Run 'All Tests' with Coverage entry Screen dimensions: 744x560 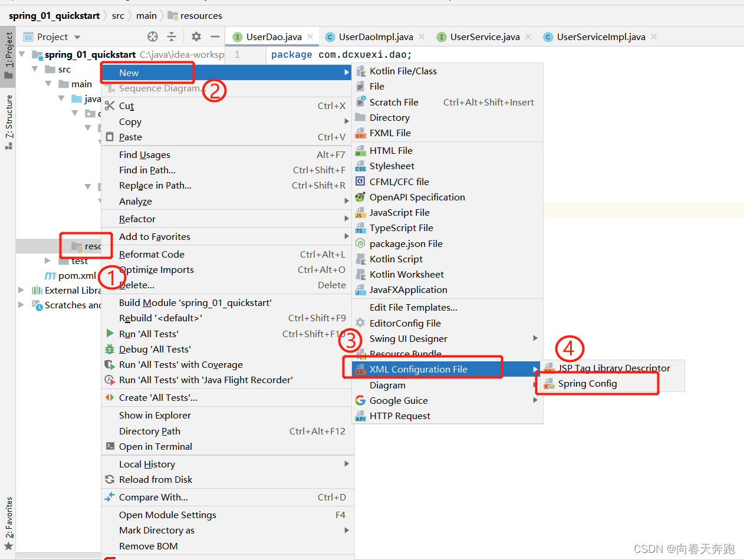point(227,364)
